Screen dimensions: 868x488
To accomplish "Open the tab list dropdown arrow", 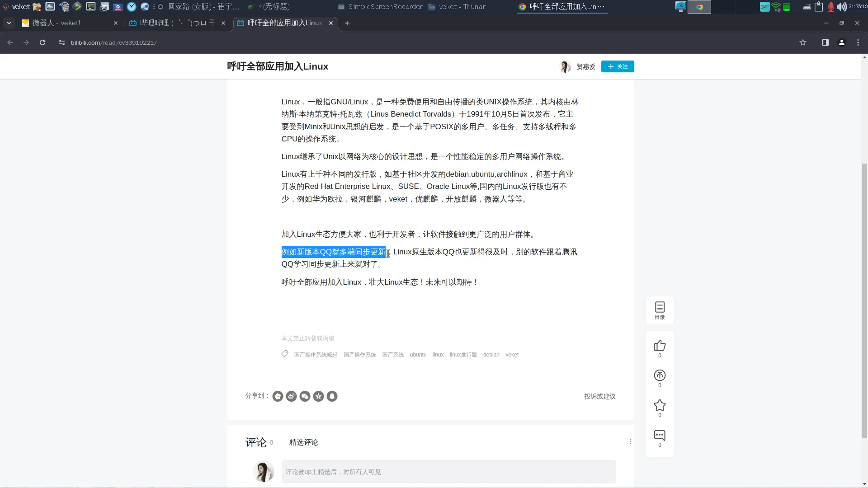I will 9,23.
